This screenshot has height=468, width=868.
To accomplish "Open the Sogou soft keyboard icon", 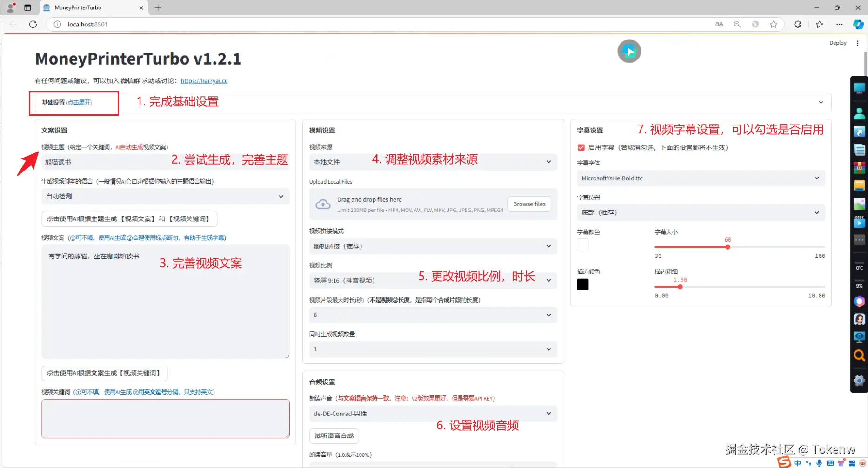I will [x=830, y=463].
